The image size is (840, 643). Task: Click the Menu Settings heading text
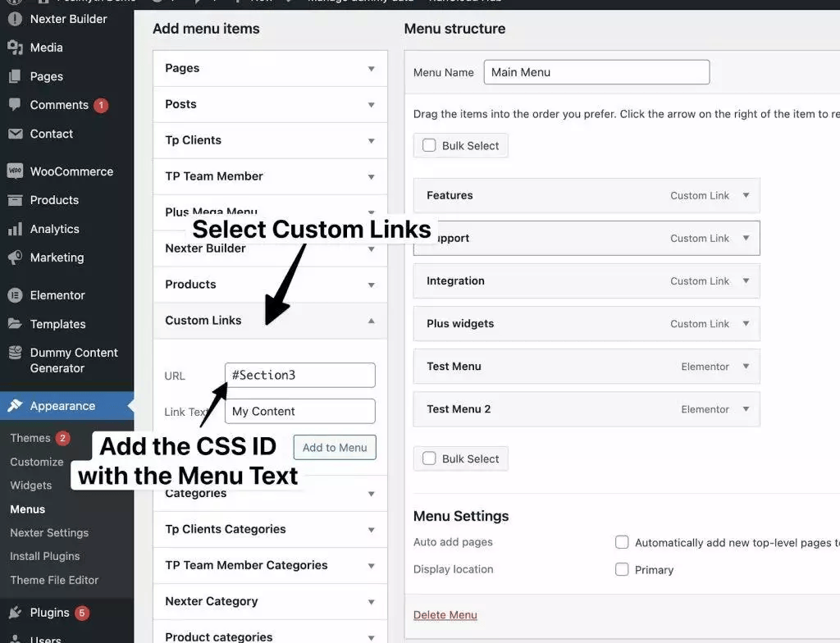(461, 516)
